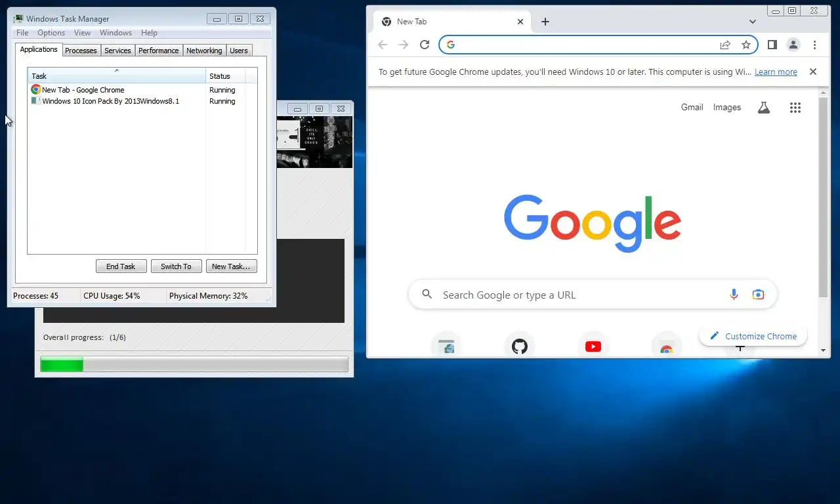Switch to the Performance tab
This screenshot has width=840, height=504.
coord(158,51)
